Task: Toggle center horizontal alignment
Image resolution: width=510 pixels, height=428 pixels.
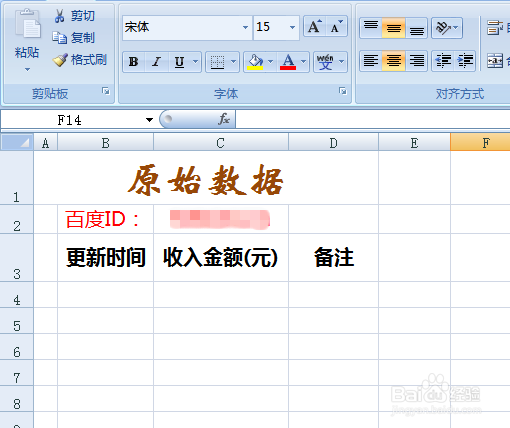Action: 394,61
